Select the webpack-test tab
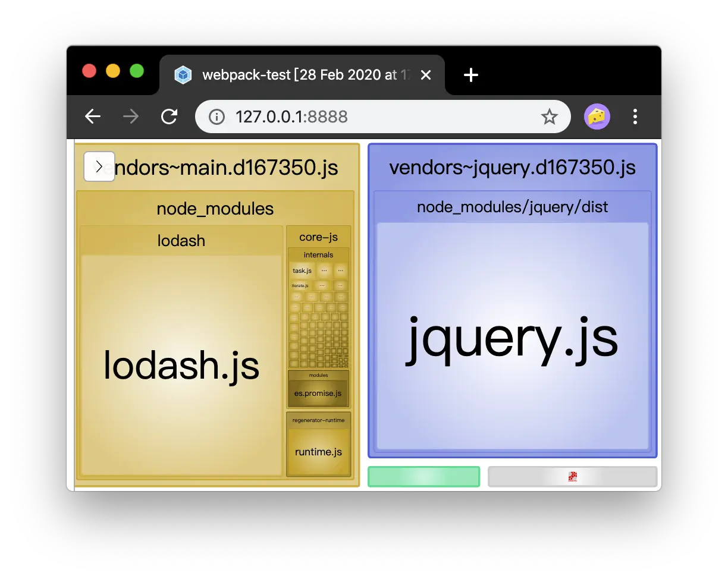728x579 pixels. [302, 75]
